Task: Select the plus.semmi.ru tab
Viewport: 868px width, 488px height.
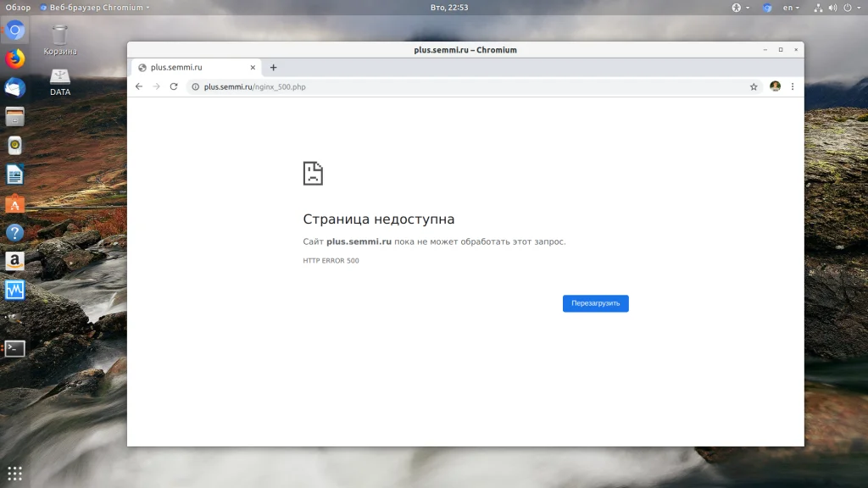Action: pos(197,68)
